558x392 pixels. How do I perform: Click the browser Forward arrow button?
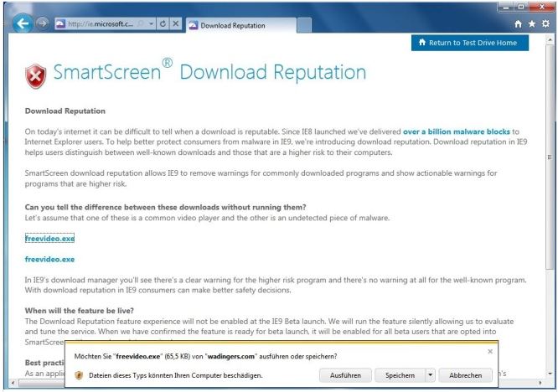pyautogui.click(x=44, y=23)
